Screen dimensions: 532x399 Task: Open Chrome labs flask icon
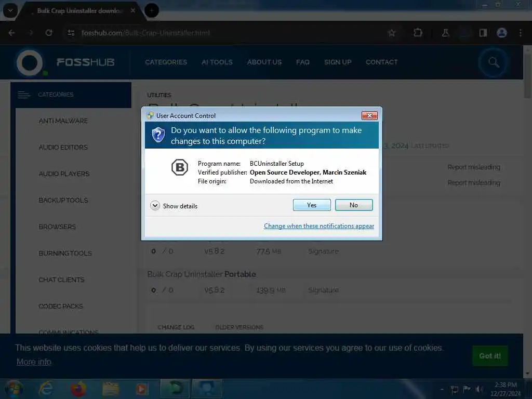click(x=445, y=33)
